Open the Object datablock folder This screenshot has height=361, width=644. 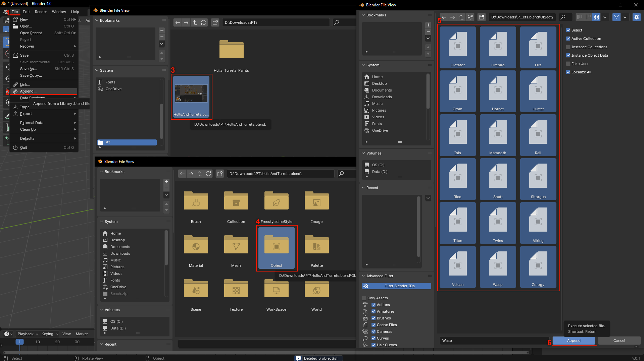[x=277, y=248]
